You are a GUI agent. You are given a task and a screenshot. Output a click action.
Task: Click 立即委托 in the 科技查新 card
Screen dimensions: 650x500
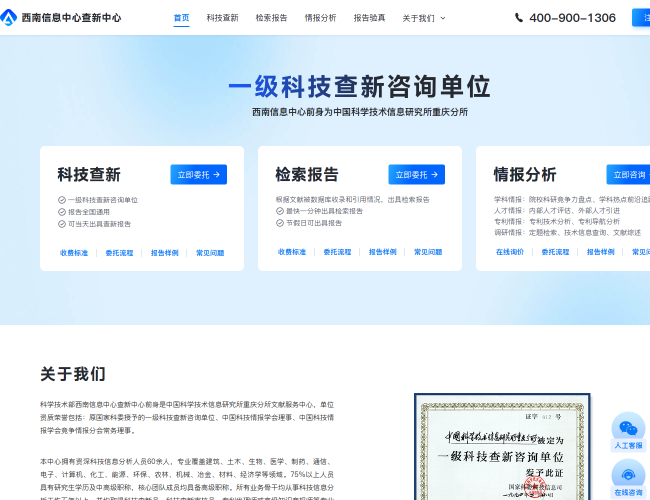coord(199,175)
